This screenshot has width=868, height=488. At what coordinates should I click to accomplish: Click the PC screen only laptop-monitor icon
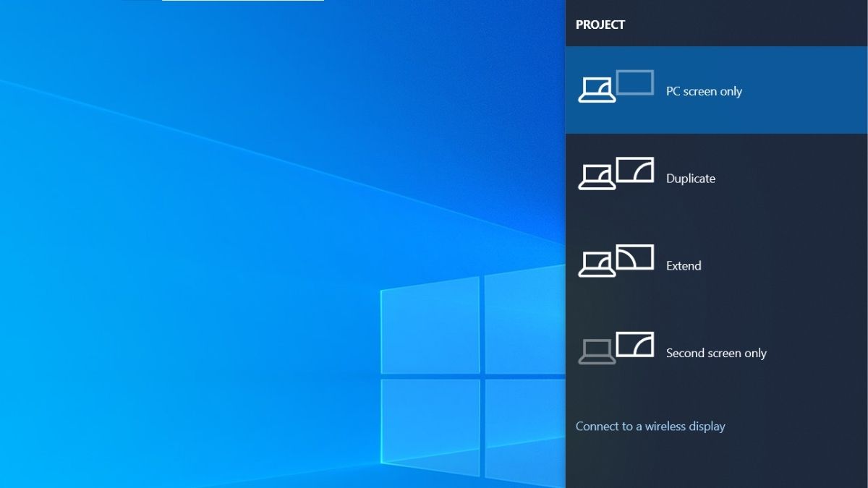616,87
